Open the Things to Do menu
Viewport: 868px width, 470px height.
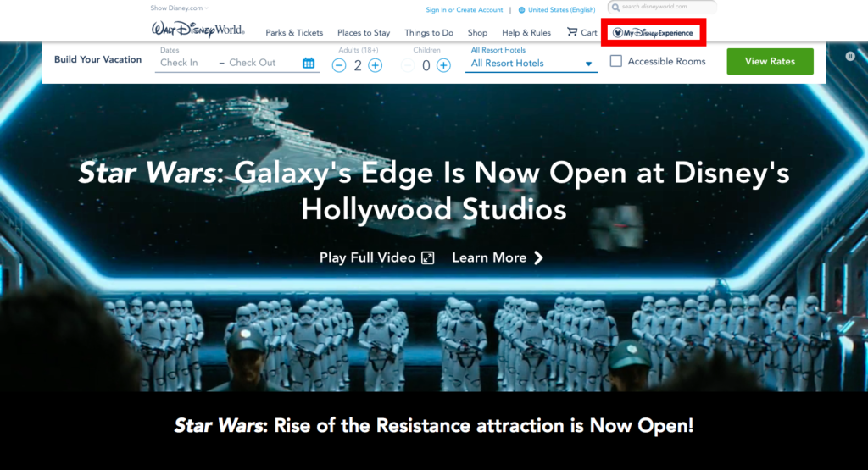(x=429, y=33)
